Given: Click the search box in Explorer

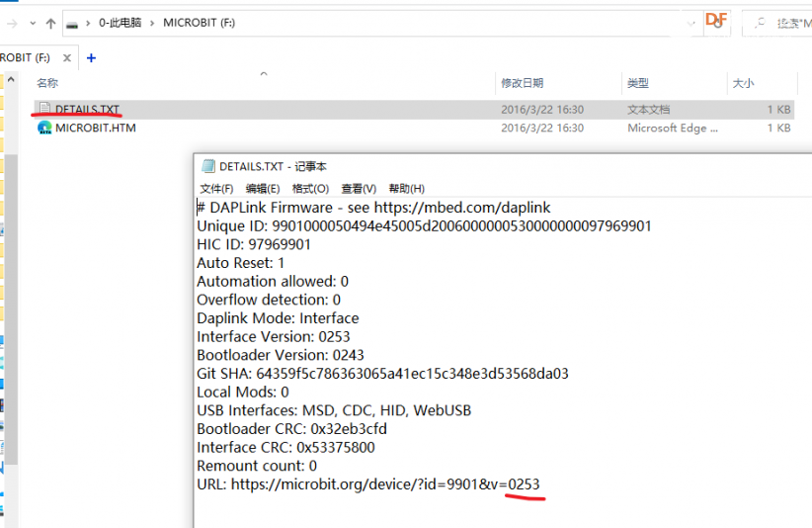Looking at the screenshot, I should [777, 24].
